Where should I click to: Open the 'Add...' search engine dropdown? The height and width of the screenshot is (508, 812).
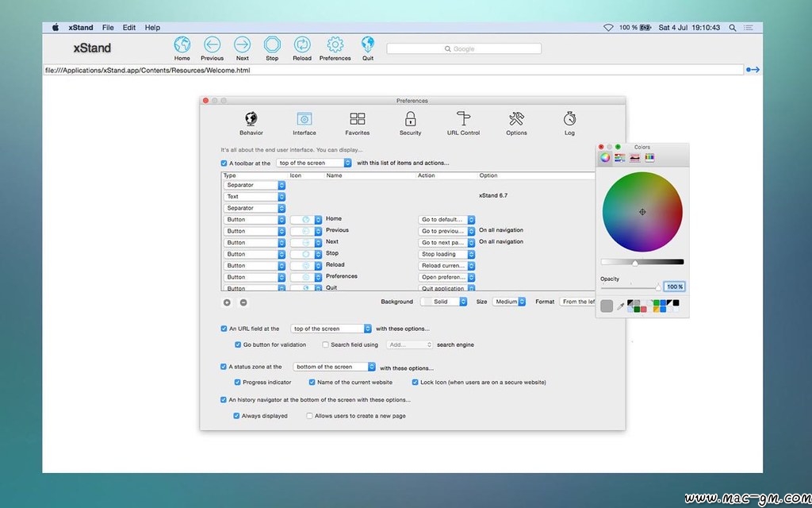[410, 344]
